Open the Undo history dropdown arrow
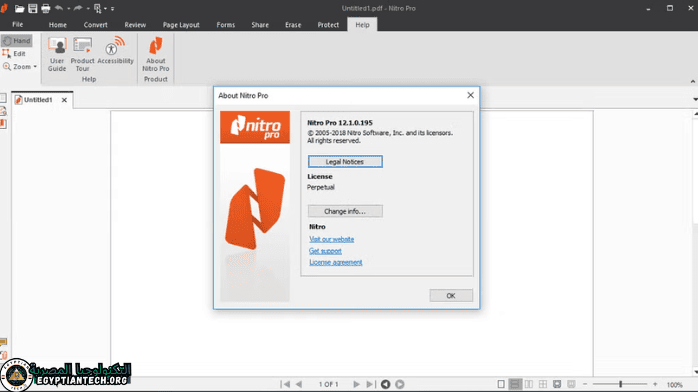 pos(69,8)
